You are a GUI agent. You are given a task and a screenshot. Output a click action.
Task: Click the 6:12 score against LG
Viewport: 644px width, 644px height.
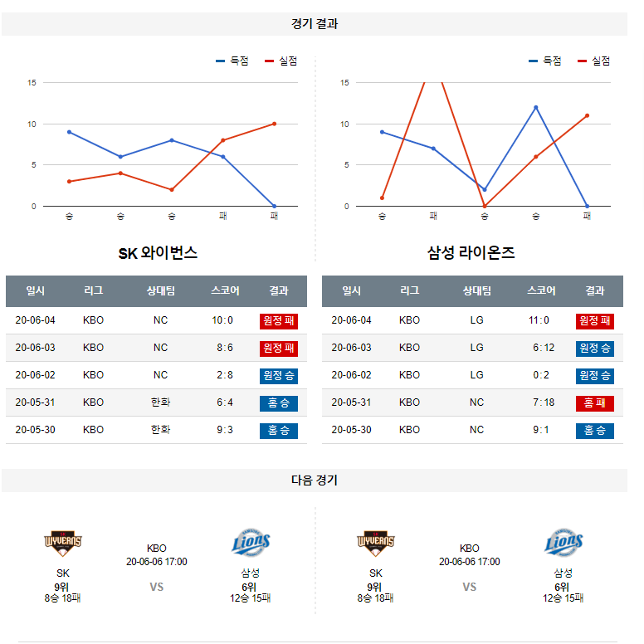point(544,348)
